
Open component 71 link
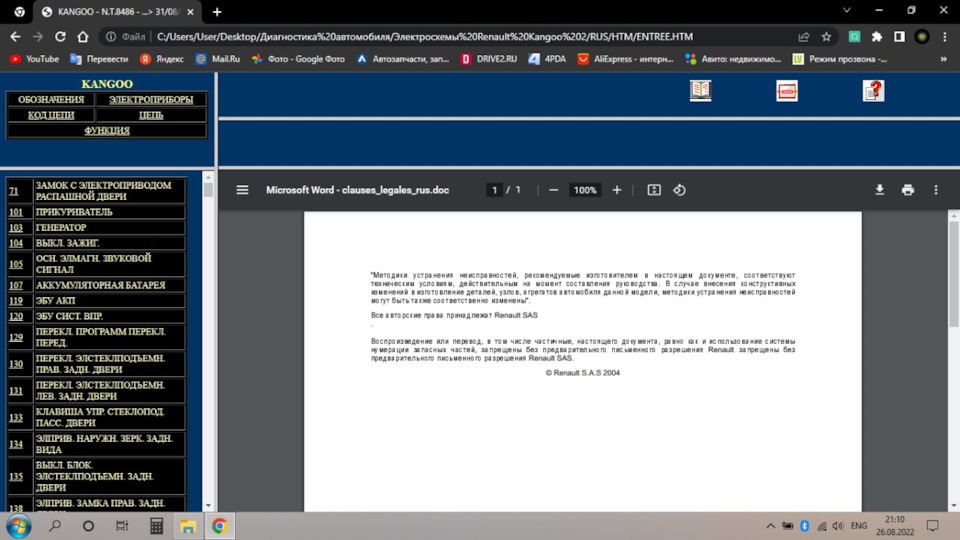pos(13,191)
